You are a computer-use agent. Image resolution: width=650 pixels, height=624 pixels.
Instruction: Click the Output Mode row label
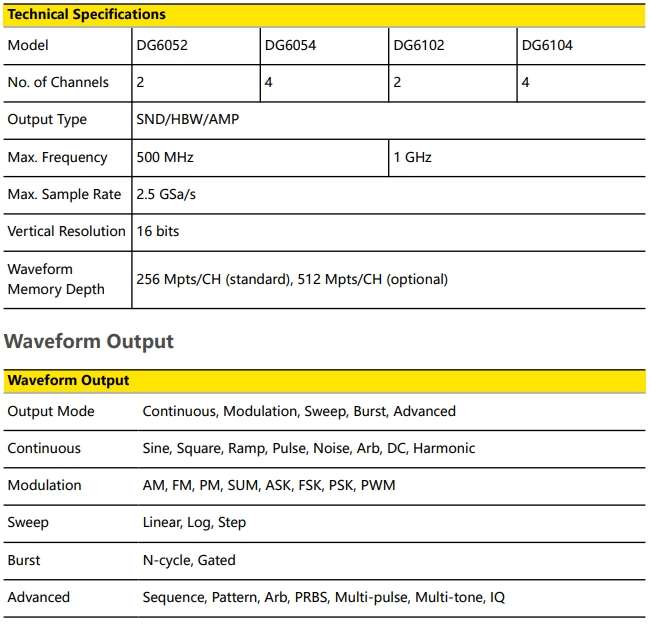point(51,411)
